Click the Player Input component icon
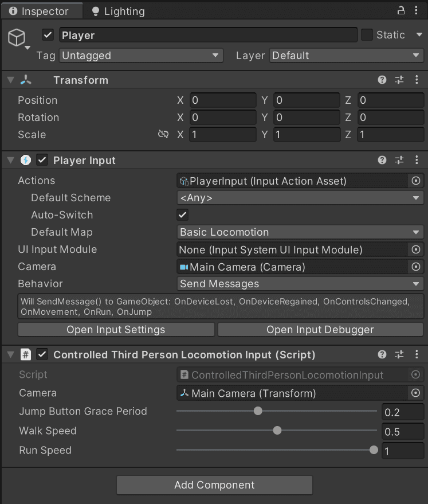Viewport: 428px width, 504px height. click(25, 160)
